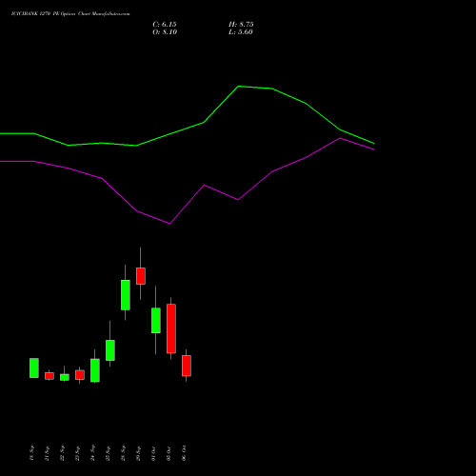Viewport: 476px width, 476px height.
Task: Click the chart title text at top left
Action: [x=70, y=14]
